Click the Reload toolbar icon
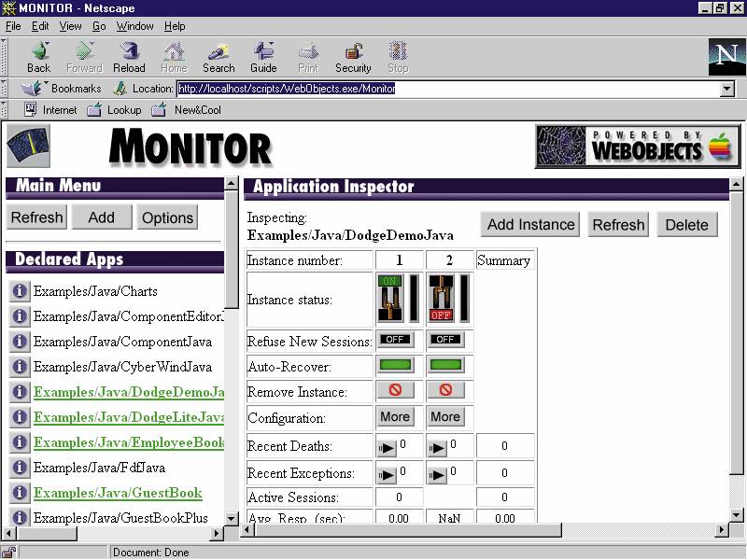747x560 pixels. [x=129, y=57]
